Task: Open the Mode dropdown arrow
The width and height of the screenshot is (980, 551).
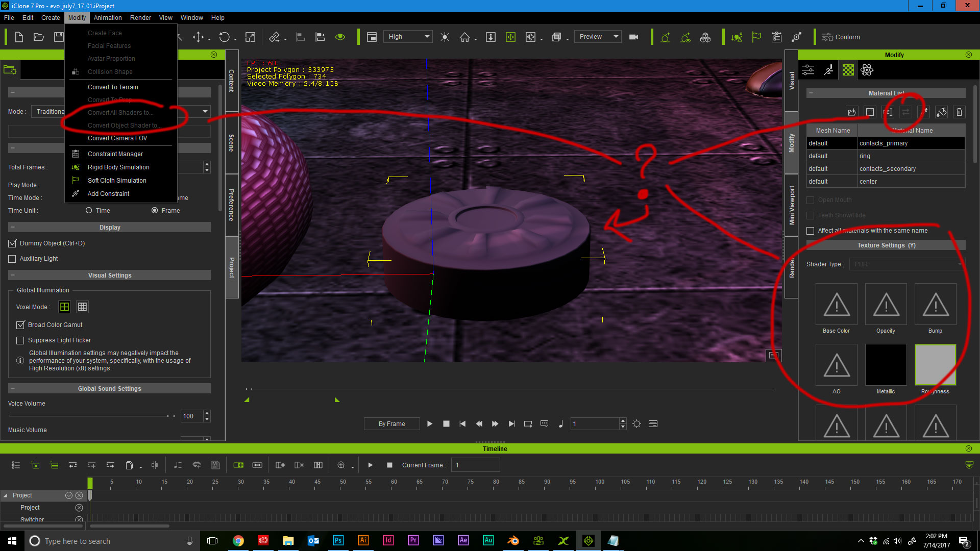Action: (x=205, y=112)
